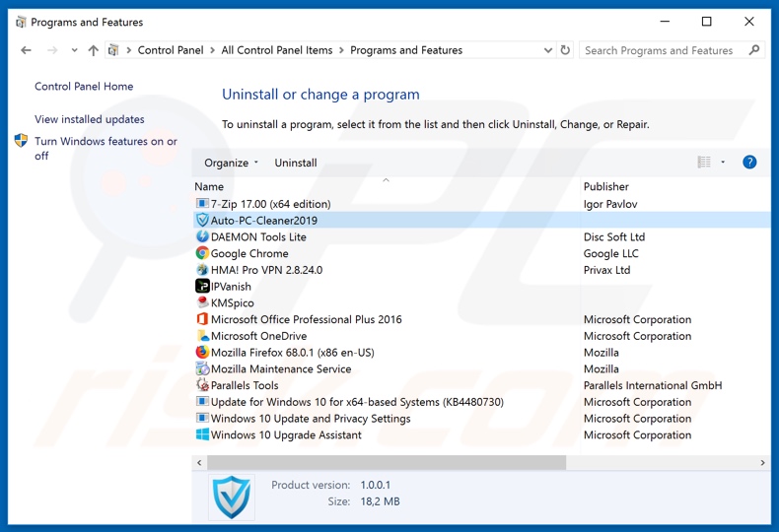The width and height of the screenshot is (779, 532).
Task: Select the IPVanish entry name
Action: pyautogui.click(x=231, y=287)
